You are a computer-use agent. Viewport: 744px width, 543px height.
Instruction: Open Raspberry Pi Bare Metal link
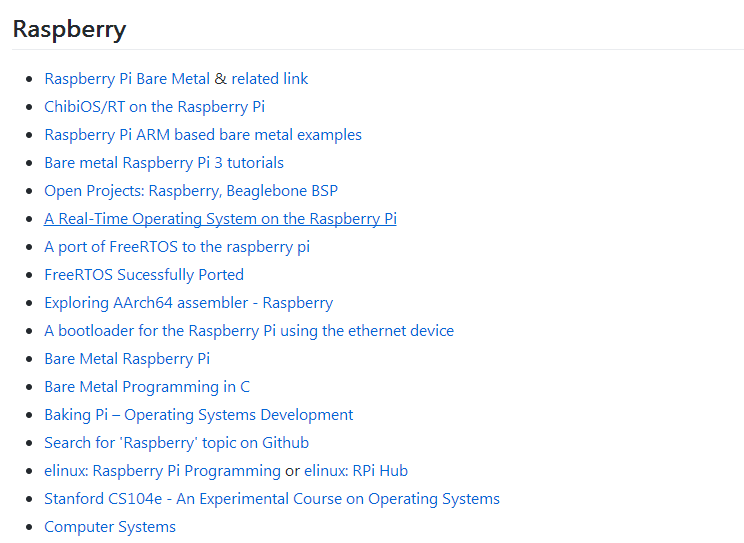click(x=127, y=79)
